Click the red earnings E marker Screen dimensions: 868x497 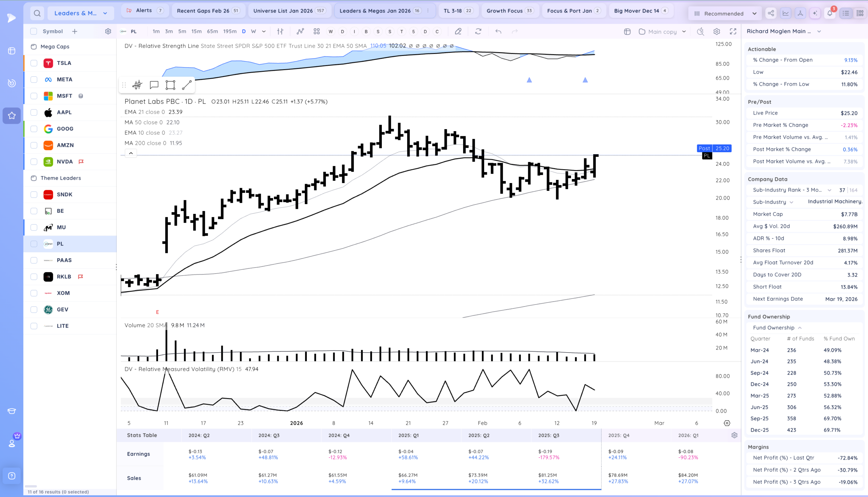(157, 312)
